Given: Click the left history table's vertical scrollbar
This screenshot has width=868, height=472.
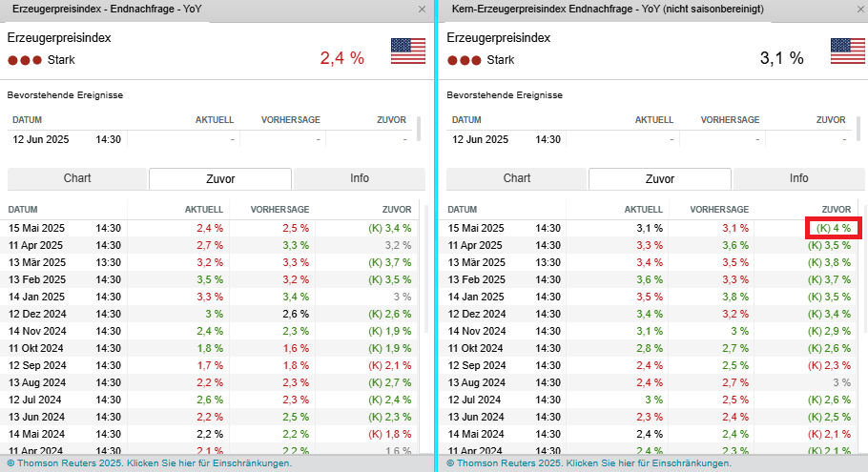Looking at the screenshot, I should [426, 269].
